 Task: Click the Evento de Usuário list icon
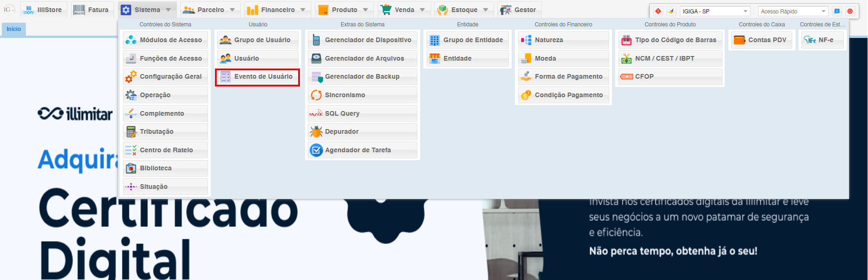pos(226,77)
